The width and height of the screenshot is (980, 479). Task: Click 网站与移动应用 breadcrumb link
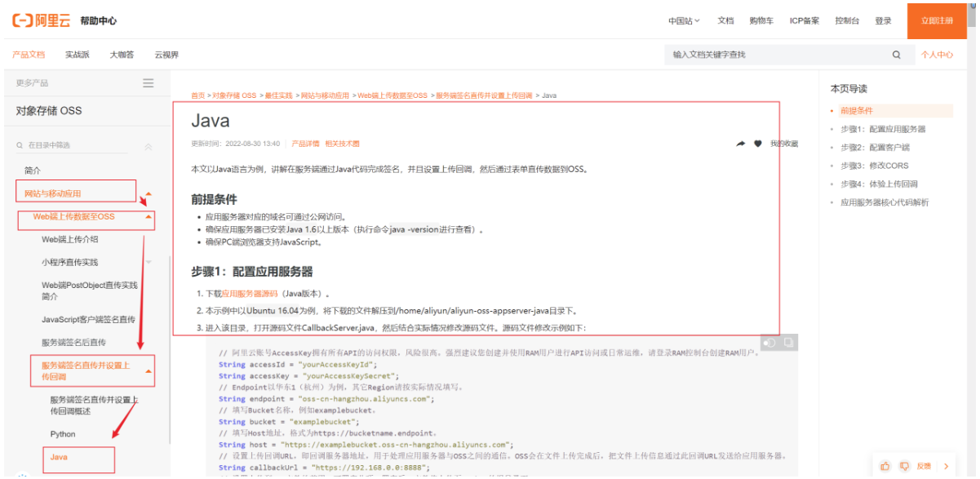point(325,95)
